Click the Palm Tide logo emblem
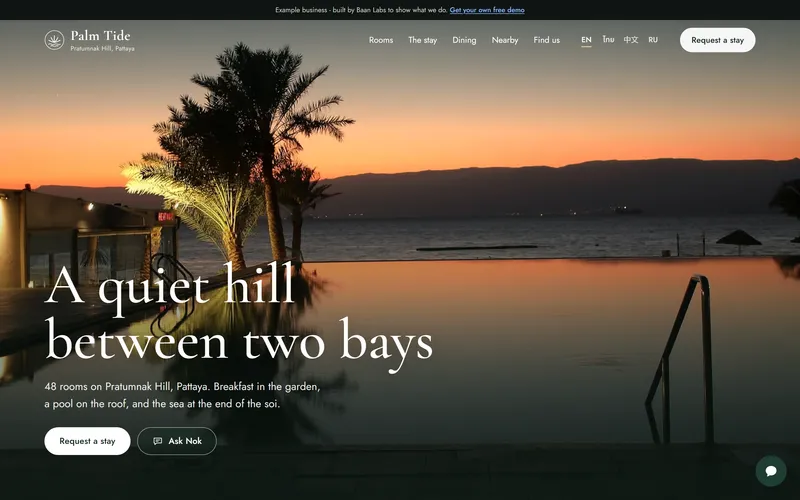Screen dimensions: 800x500 [54, 40]
